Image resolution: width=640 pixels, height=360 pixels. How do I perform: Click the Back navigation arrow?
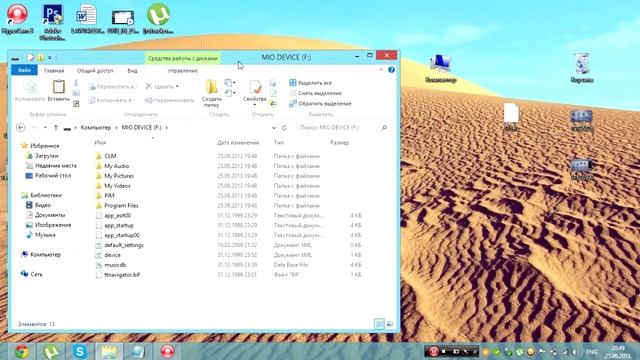click(20, 127)
